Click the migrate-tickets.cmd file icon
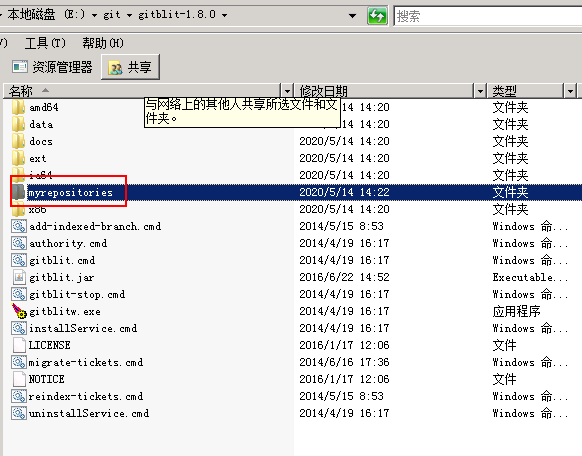Screen dimensions: 582x456 19,362
